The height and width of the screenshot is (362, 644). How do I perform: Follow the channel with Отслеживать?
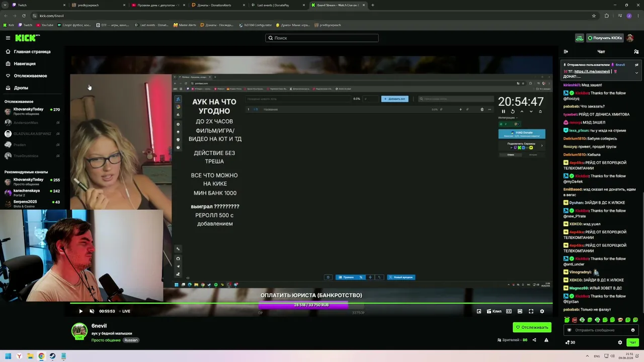tap(532, 327)
